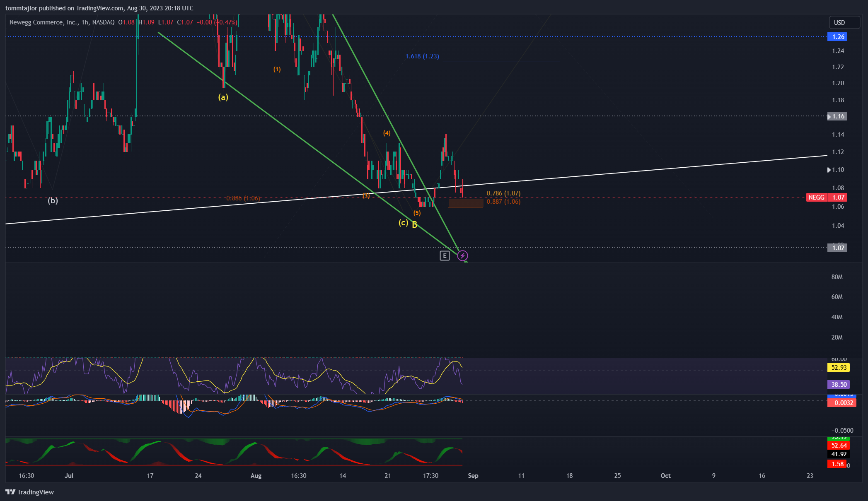Click the 0.886 (1.06) retracement label
This screenshot has width=868, height=501.
[243, 198]
